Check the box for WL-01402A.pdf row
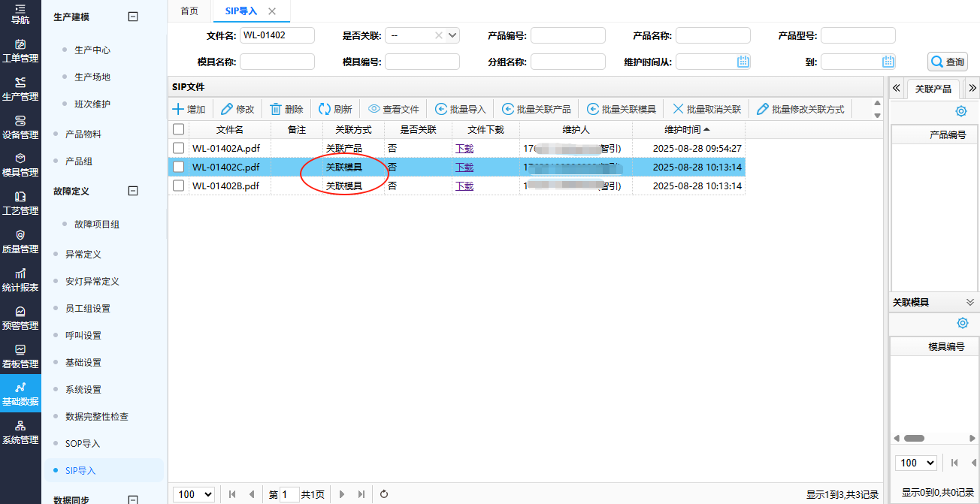The width and height of the screenshot is (980, 504). pyautogui.click(x=179, y=148)
